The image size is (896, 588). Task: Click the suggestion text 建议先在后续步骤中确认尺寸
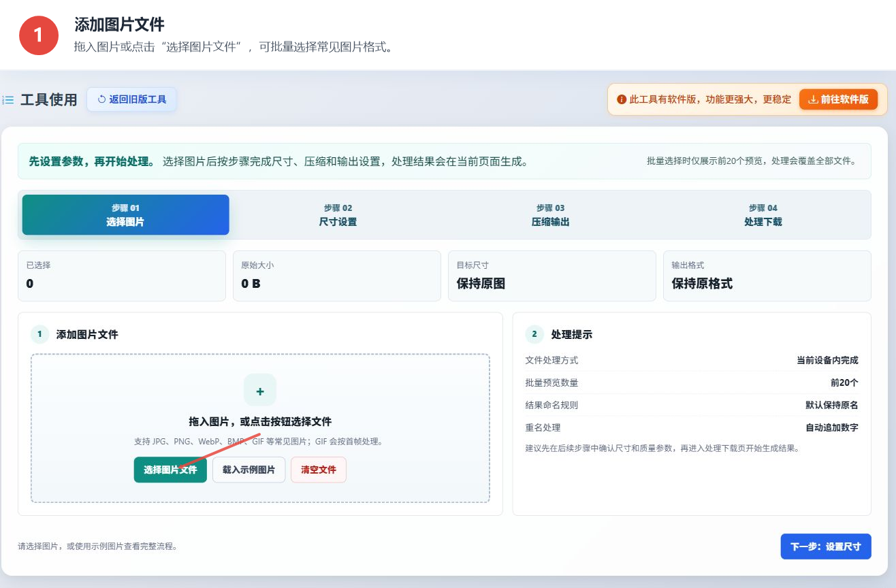(x=662, y=448)
